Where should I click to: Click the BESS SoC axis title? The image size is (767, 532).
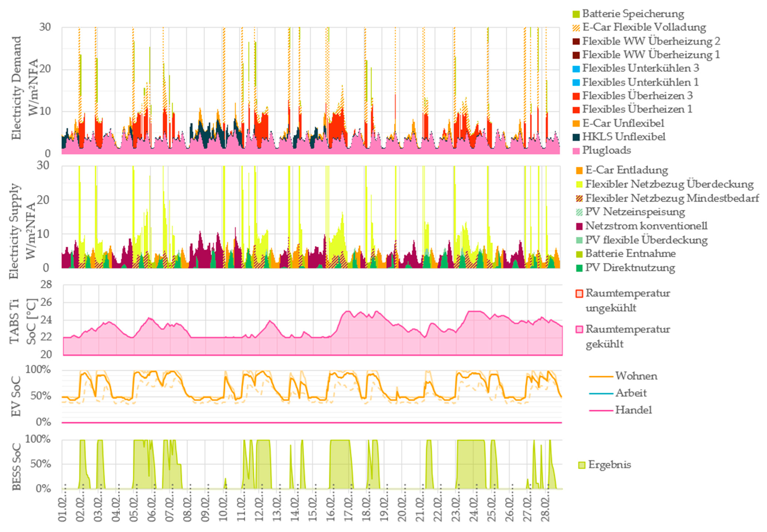(x=16, y=467)
